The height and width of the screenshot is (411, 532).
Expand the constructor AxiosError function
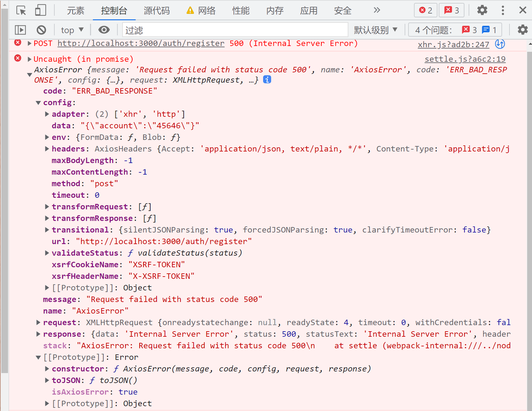(x=47, y=369)
